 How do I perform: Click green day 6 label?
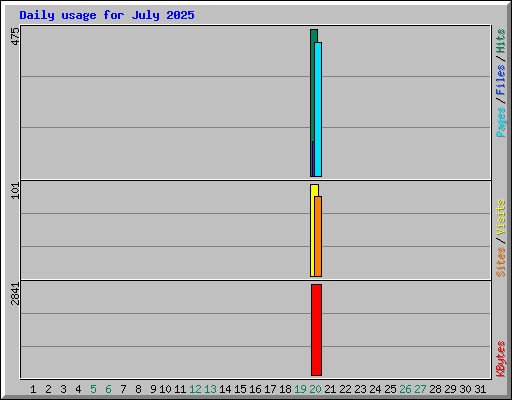108,389
